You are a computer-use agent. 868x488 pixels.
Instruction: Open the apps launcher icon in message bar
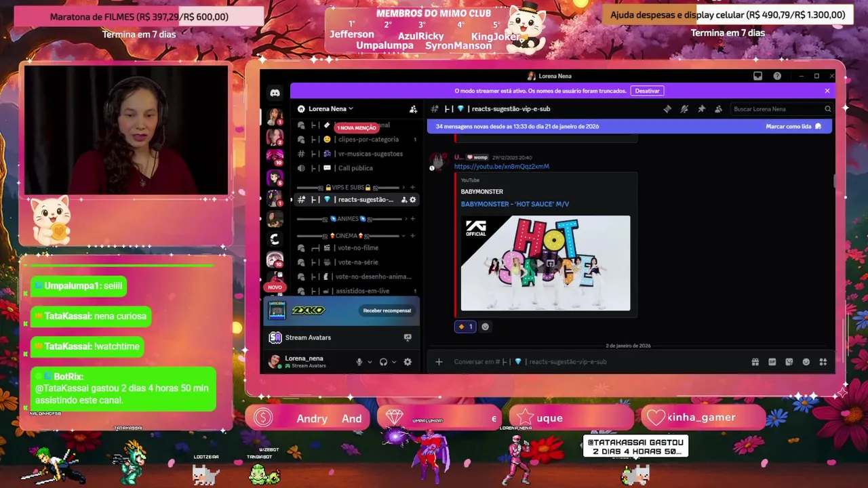[823, 362]
